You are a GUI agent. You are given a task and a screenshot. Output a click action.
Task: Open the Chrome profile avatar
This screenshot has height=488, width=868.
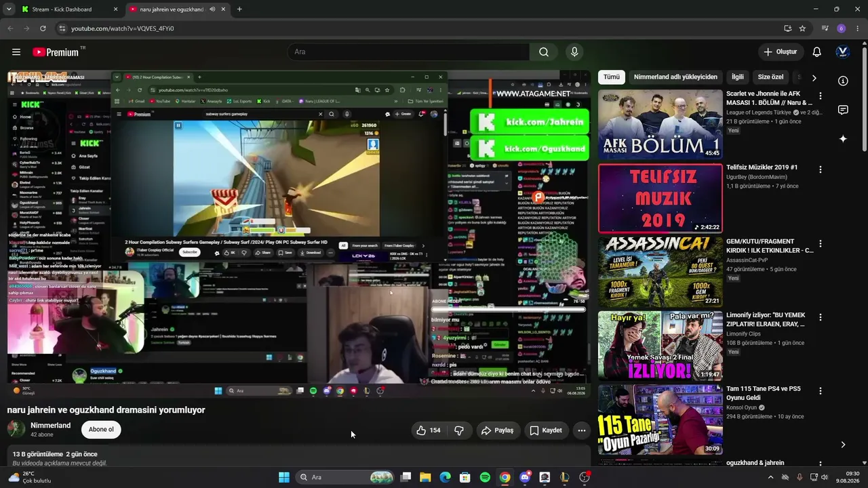[842, 28]
